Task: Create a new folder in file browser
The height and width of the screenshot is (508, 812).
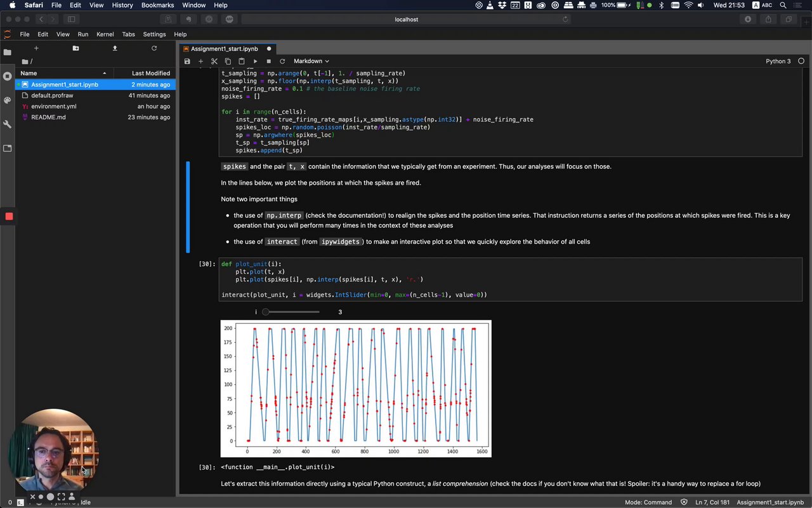Action: pos(75,48)
